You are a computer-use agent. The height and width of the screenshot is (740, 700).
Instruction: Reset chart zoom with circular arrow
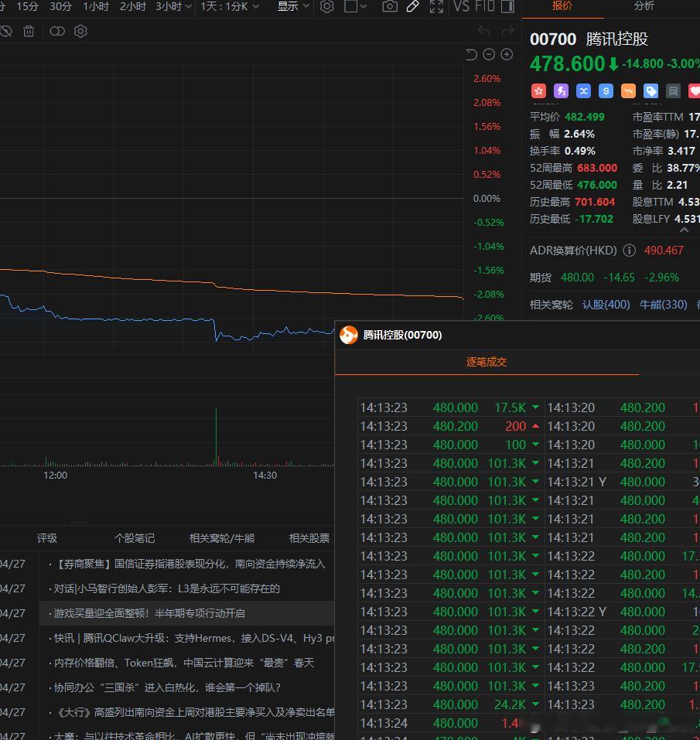point(470,55)
